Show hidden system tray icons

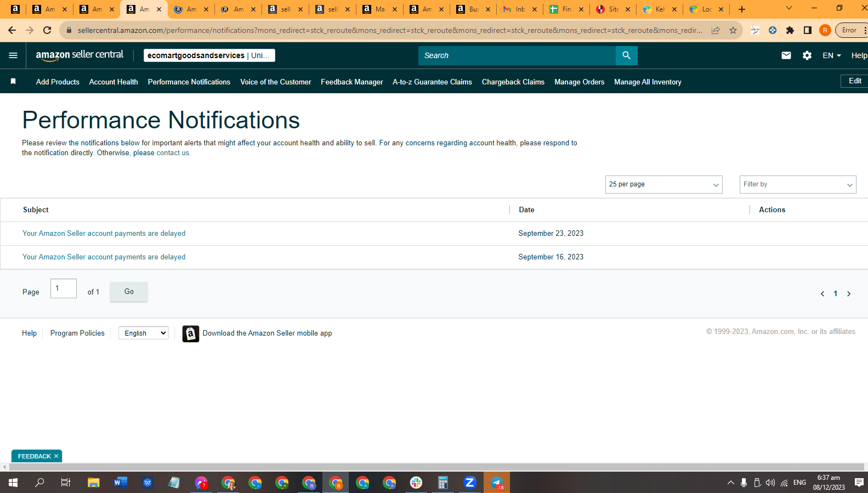pyautogui.click(x=730, y=483)
